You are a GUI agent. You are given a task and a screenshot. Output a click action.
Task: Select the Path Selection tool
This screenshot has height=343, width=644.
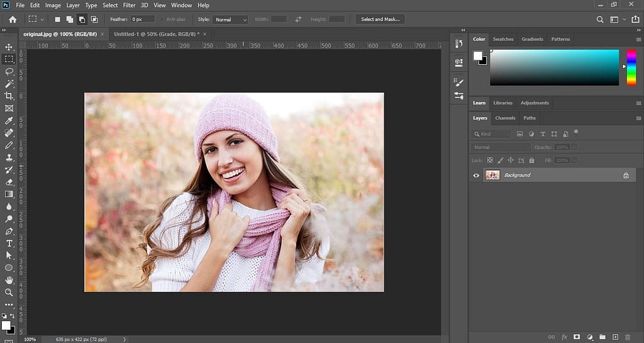coord(9,256)
